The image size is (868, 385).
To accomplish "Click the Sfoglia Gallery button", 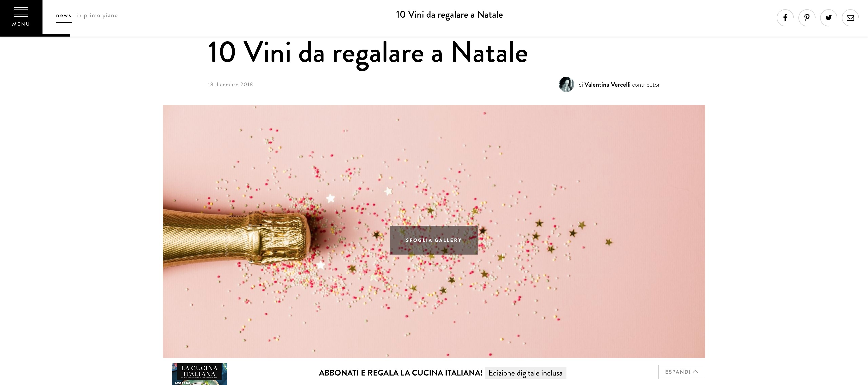I will click(434, 240).
